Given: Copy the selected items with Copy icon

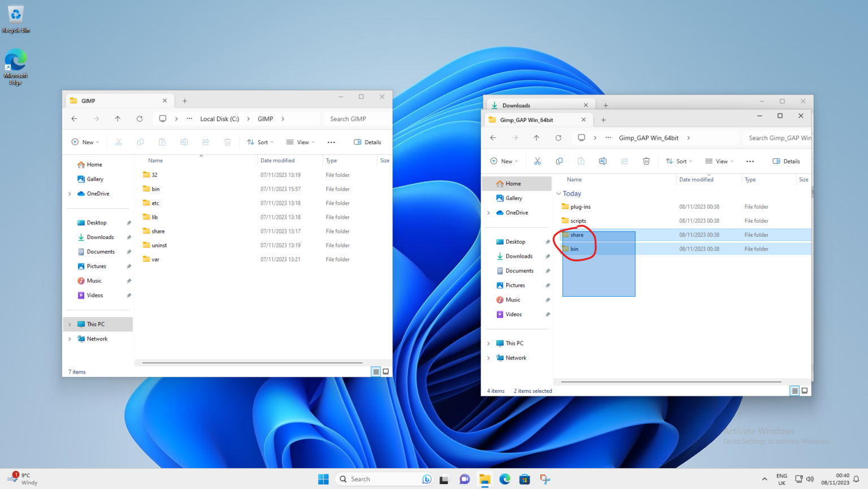Looking at the screenshot, I should [559, 161].
